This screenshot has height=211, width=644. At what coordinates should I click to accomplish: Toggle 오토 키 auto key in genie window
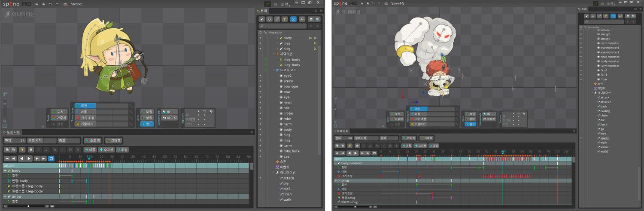(x=408, y=138)
